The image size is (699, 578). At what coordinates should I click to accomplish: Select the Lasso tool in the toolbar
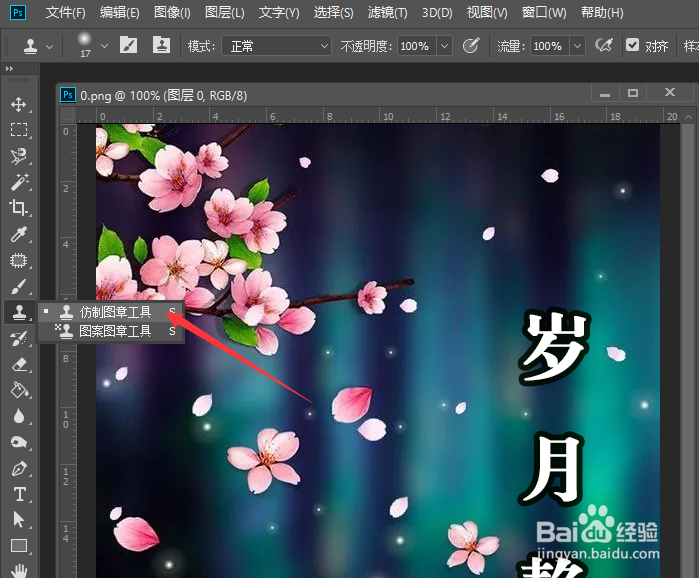(x=18, y=156)
